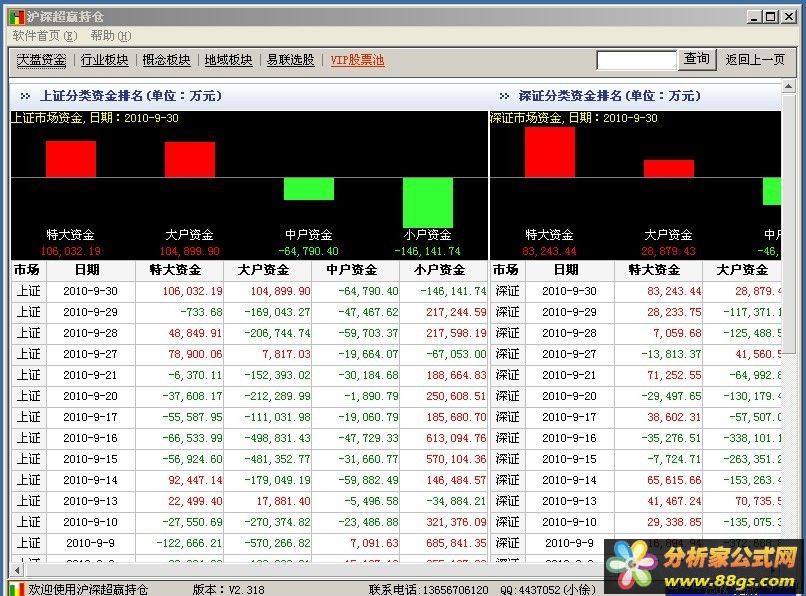Open the 易联选股 tab
This screenshot has height=596, width=806.
tap(290, 60)
